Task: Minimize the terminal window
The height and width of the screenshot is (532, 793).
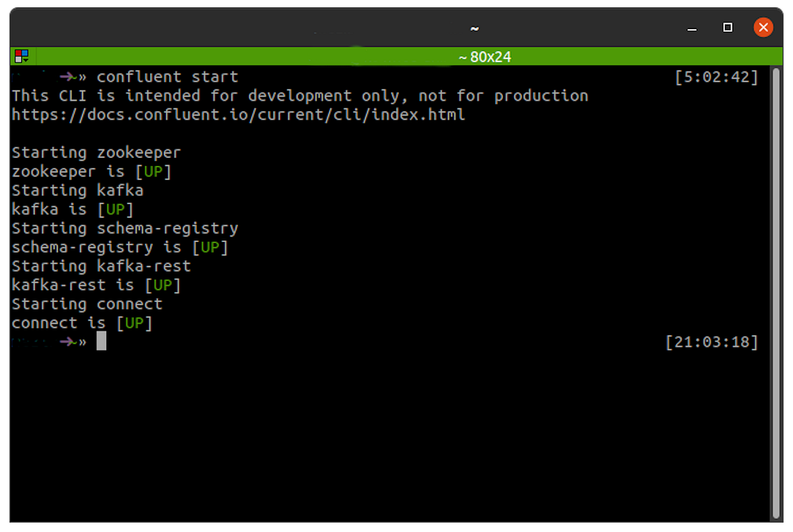Action: 691,28
